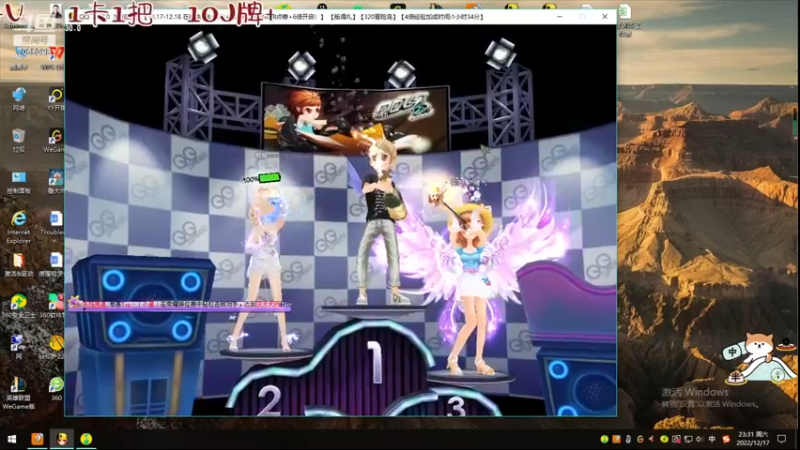800x450 pixels.
Task: Click the scrolling chat announcement bar
Action: [180, 304]
